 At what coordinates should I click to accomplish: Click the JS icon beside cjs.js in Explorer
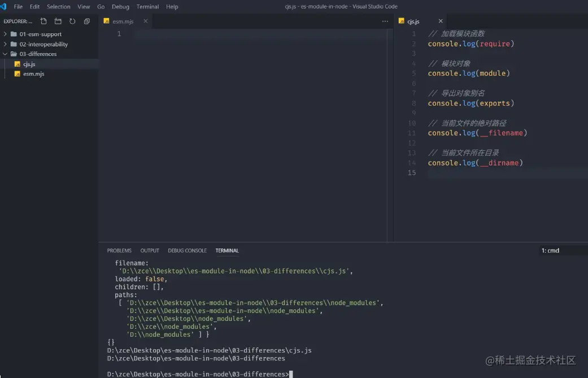coord(18,64)
